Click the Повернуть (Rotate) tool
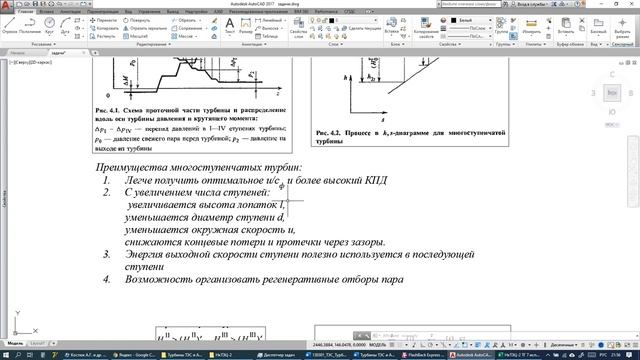 point(137,20)
